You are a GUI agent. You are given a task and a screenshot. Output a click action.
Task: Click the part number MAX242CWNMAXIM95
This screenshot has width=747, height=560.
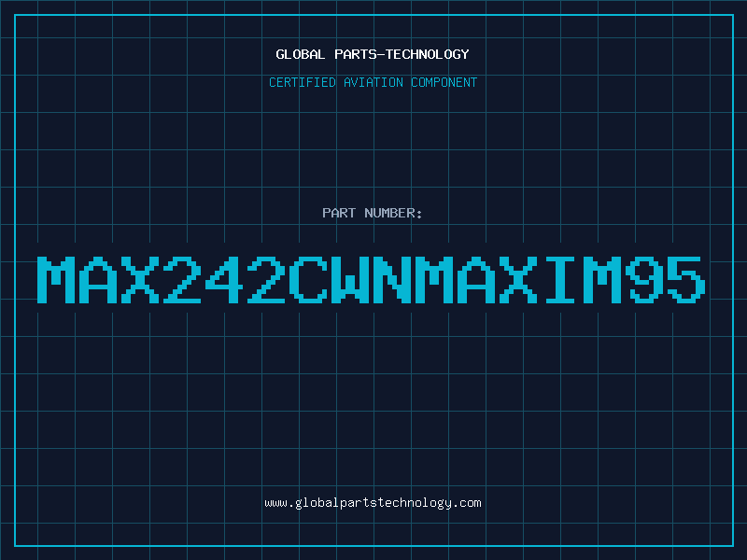[371, 280]
